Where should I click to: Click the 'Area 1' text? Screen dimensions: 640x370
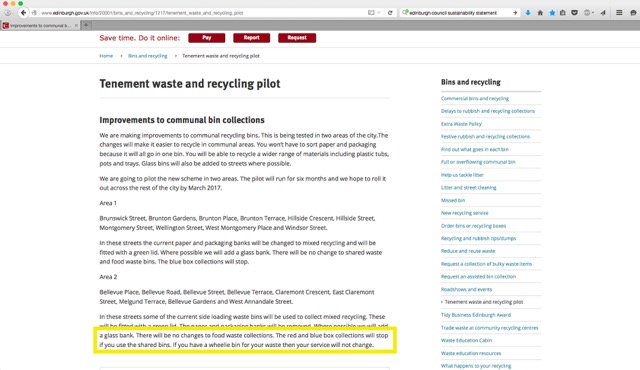click(108, 203)
